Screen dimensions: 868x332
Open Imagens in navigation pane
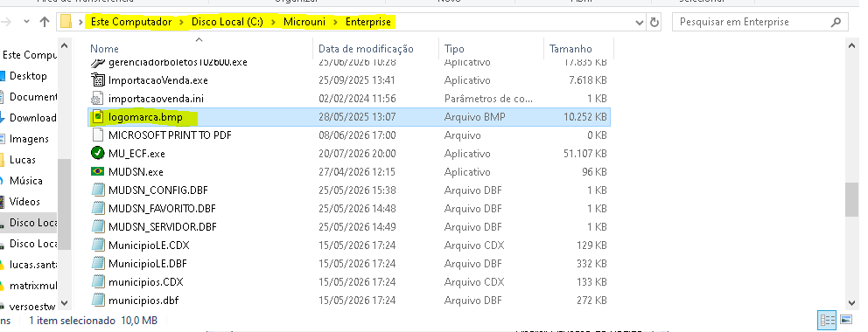tap(29, 139)
